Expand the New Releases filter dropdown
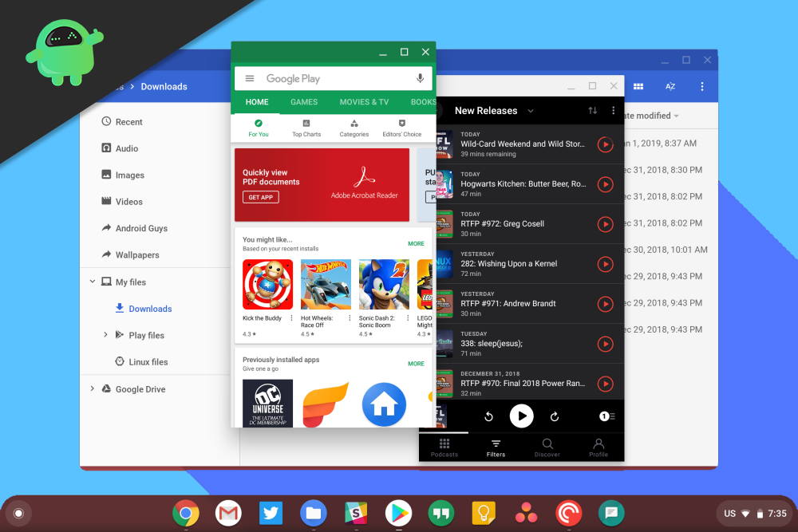The height and width of the screenshot is (532, 798). pyautogui.click(x=531, y=111)
